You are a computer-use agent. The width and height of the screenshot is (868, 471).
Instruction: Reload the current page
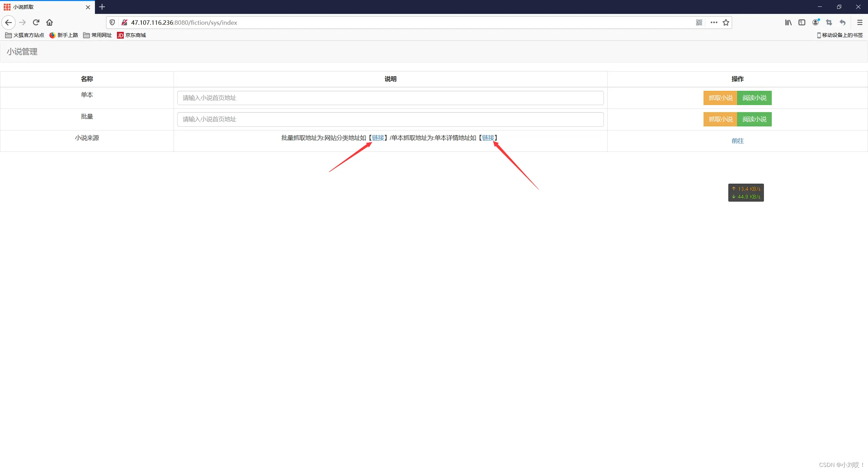point(36,23)
